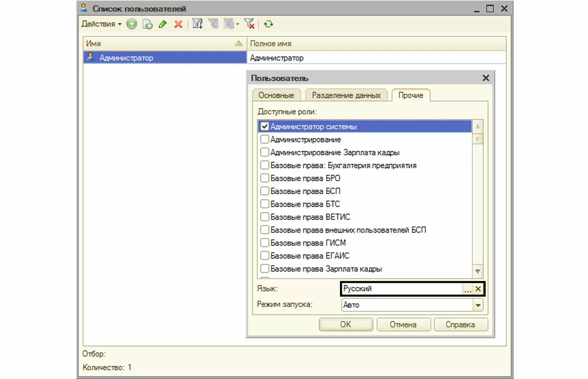Click the green pencil Edit icon
The height and width of the screenshot is (379, 588).
click(x=163, y=24)
